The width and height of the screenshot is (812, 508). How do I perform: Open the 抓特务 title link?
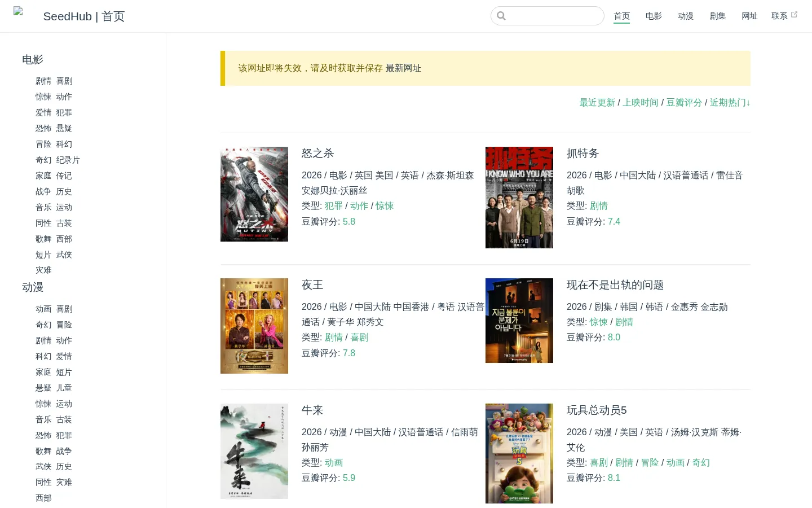click(582, 154)
